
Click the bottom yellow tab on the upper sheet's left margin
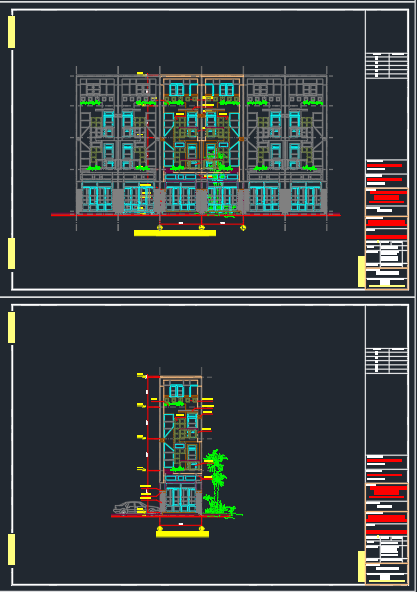(x=11, y=253)
